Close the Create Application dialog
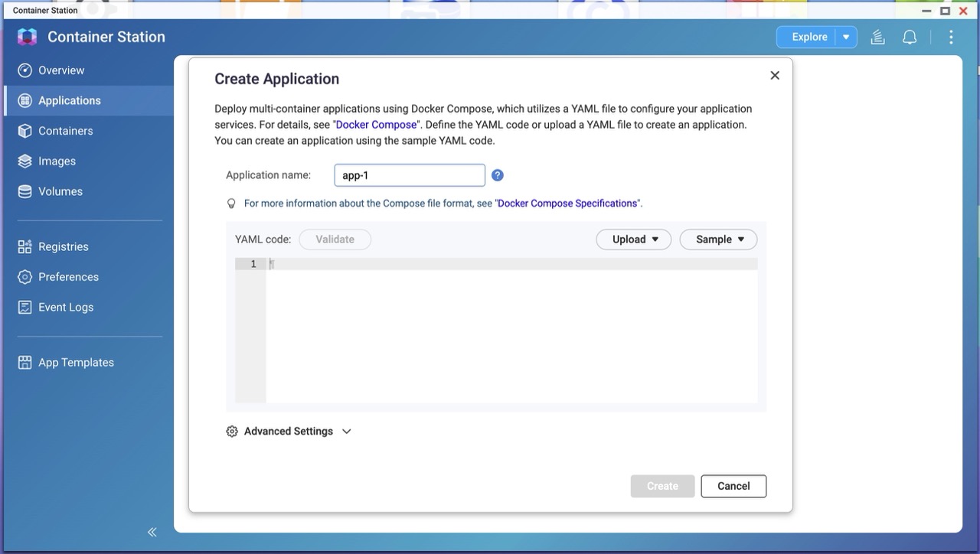Viewport: 980px width, 554px height. (x=775, y=75)
